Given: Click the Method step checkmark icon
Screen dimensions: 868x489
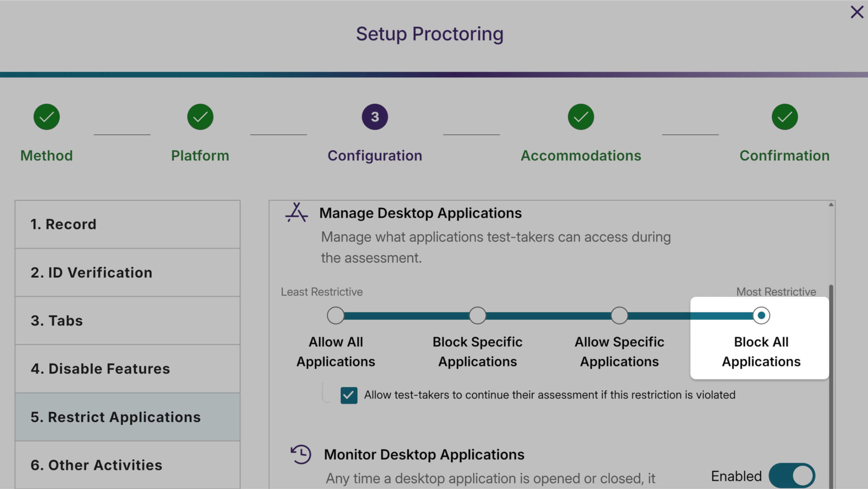Looking at the screenshot, I should 47,117.
